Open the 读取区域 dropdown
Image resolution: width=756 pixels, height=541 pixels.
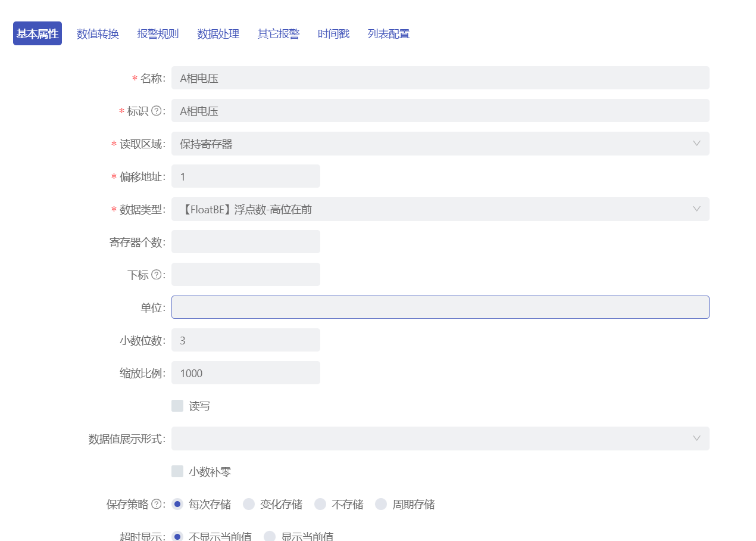(440, 144)
